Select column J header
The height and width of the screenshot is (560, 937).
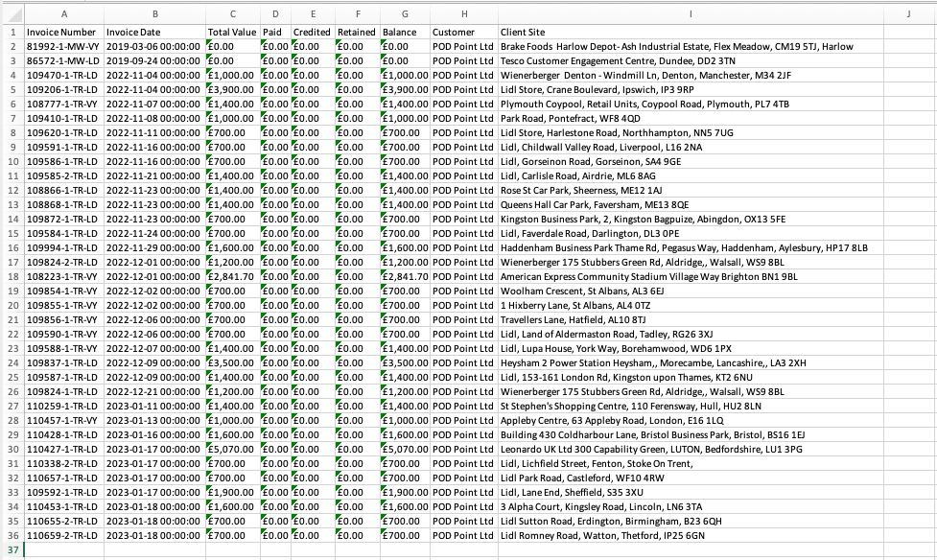[x=907, y=13]
